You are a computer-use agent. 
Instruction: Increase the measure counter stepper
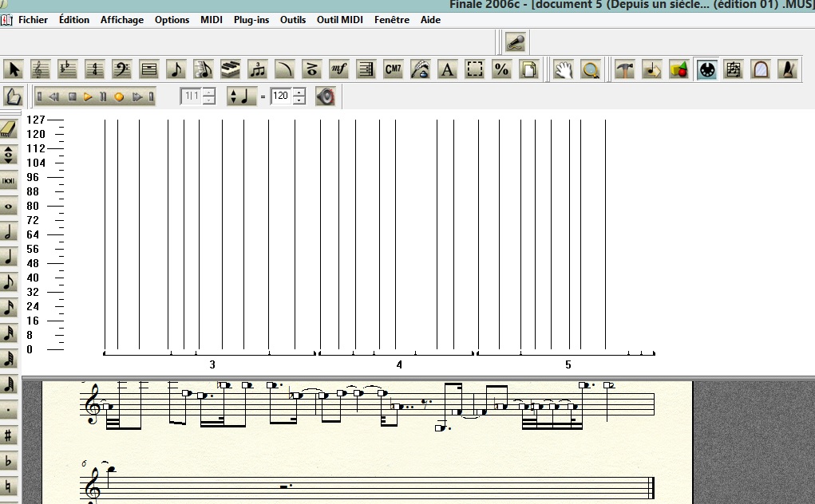(x=208, y=93)
